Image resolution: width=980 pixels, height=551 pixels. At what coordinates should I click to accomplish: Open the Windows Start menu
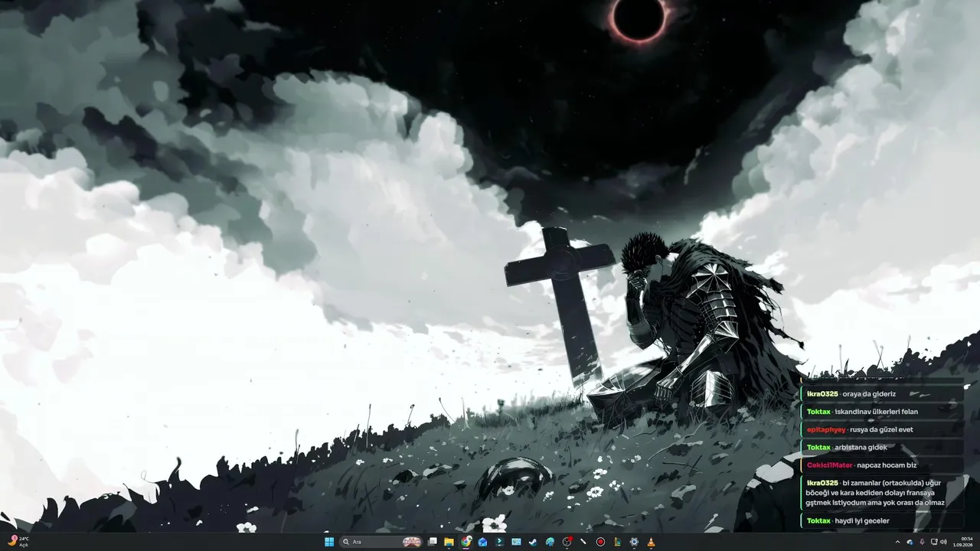329,542
